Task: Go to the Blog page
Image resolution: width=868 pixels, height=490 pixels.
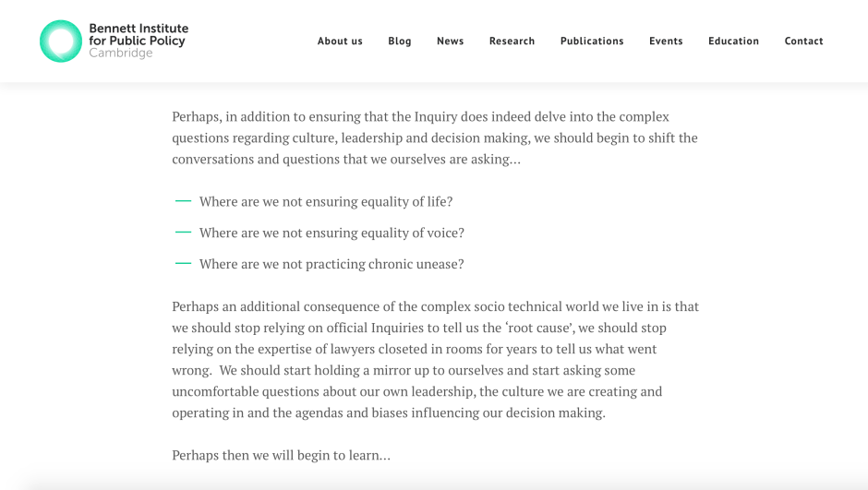Action: 400,41
